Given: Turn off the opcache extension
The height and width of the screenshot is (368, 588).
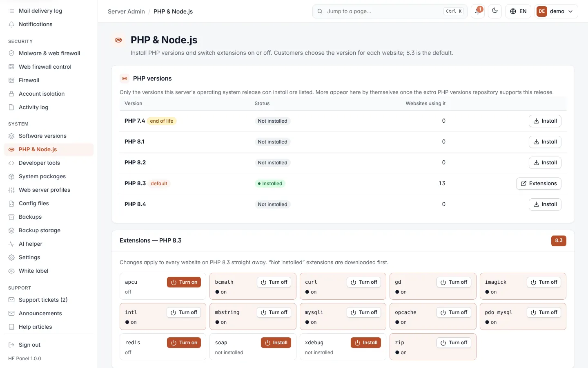Looking at the screenshot, I should (454, 312).
